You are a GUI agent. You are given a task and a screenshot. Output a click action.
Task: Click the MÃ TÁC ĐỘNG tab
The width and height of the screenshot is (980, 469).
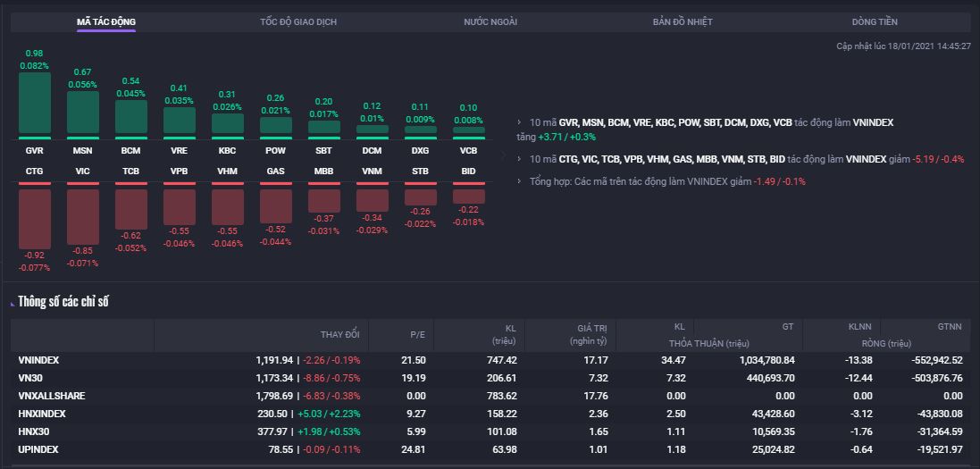(106, 21)
